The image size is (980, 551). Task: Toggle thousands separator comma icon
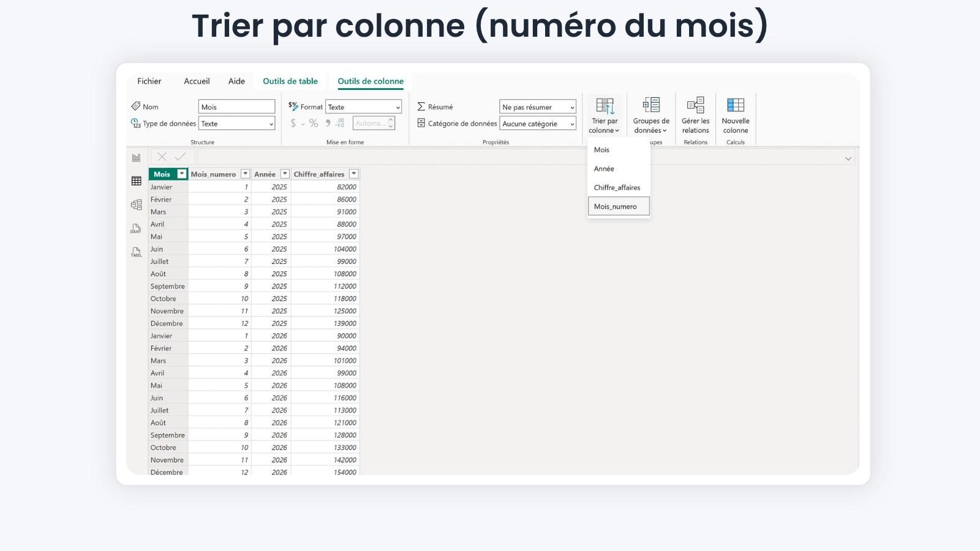(x=328, y=123)
